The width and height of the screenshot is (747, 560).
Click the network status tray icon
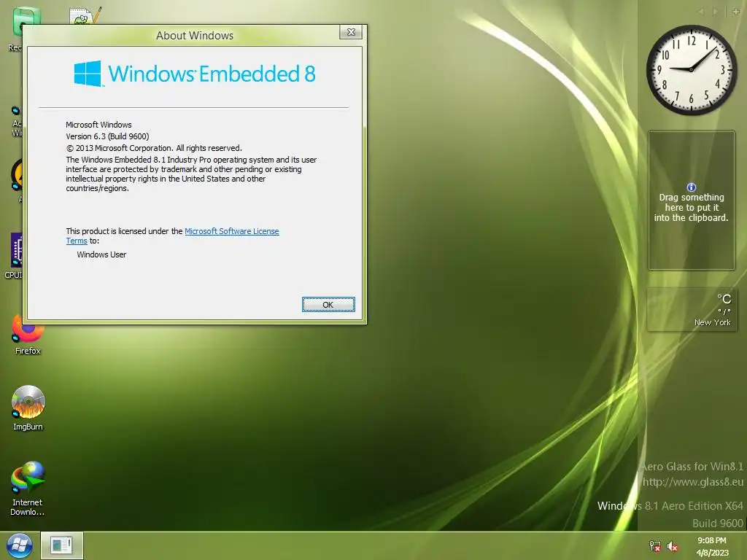(655, 546)
